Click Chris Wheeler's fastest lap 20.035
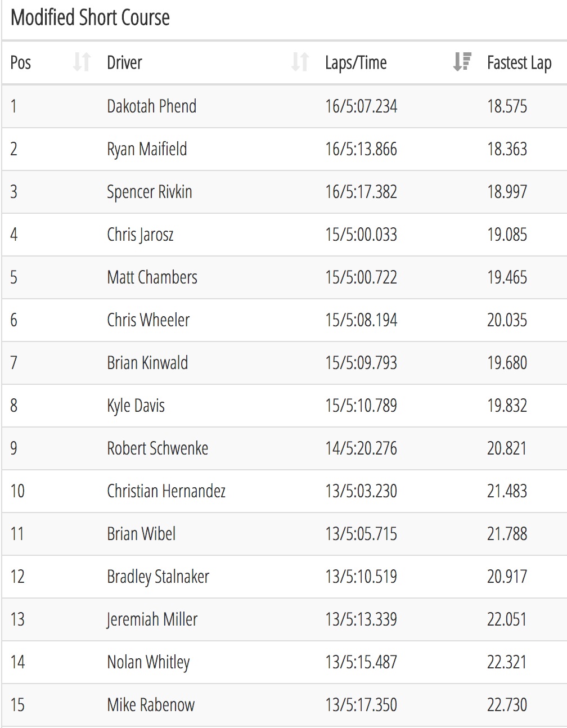The width and height of the screenshot is (567, 728). pyautogui.click(x=507, y=320)
